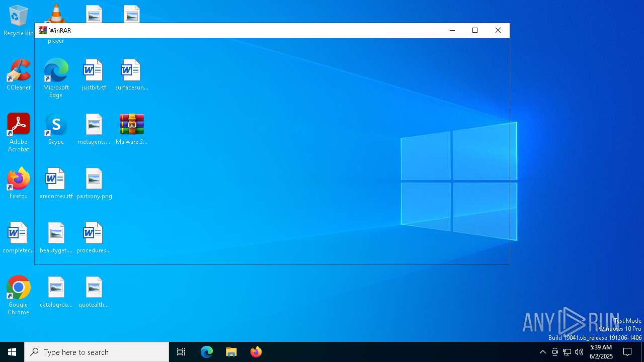Image resolution: width=644 pixels, height=362 pixels.
Task: Launch Firefox from the desktop shortcut
Action: click(19, 184)
